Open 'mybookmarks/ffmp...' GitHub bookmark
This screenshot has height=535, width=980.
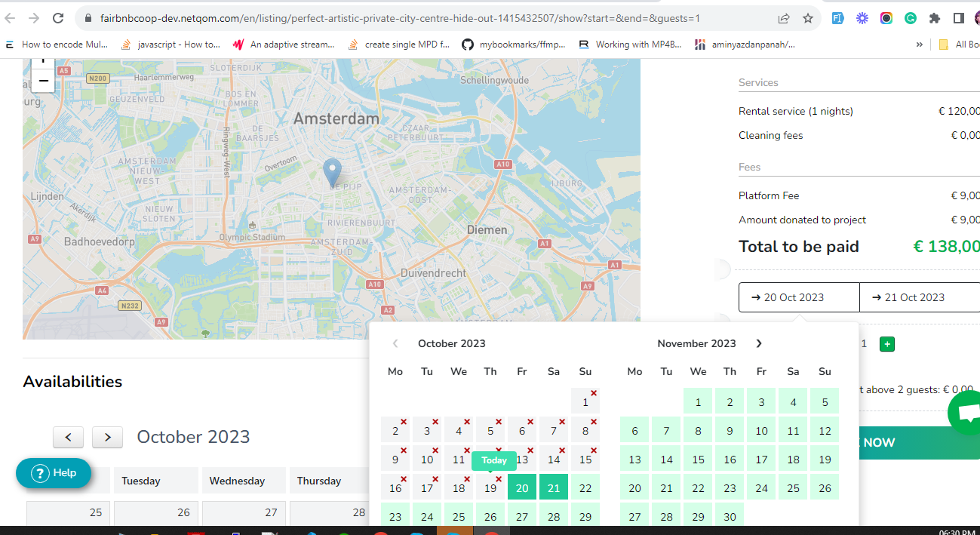point(514,45)
